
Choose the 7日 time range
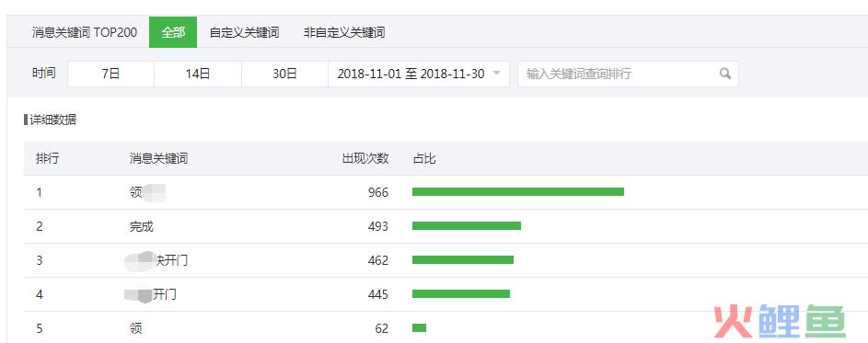pyautogui.click(x=110, y=74)
